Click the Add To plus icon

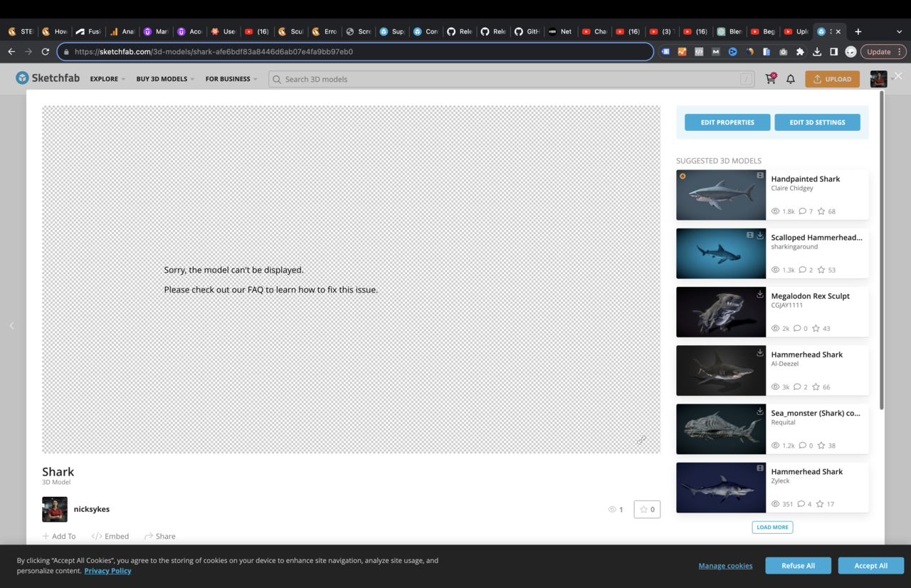pyautogui.click(x=45, y=536)
